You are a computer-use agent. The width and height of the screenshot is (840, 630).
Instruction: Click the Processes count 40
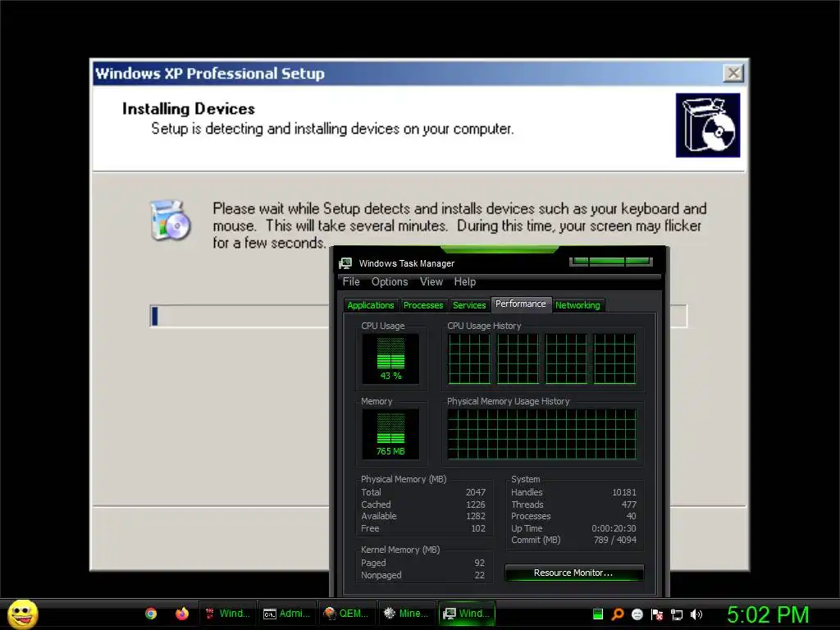coord(631,517)
